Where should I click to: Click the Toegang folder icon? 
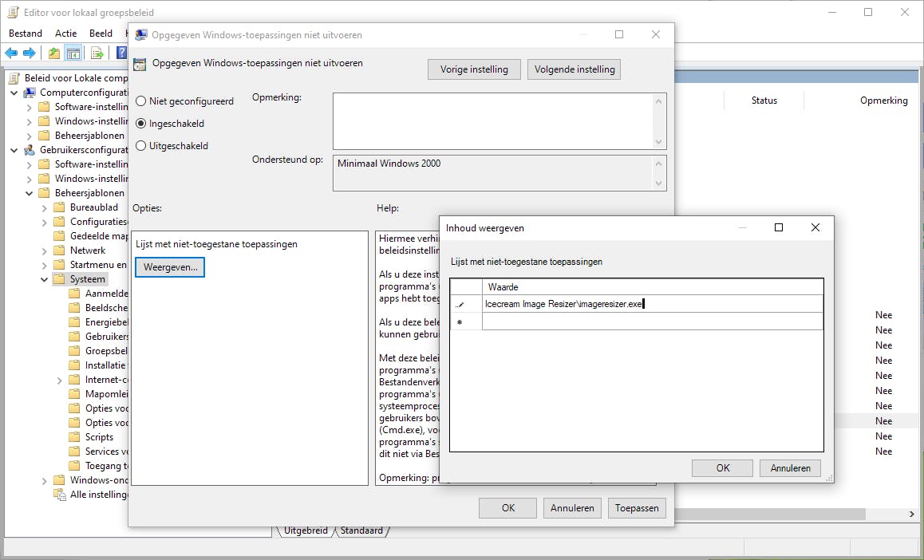[x=74, y=466]
